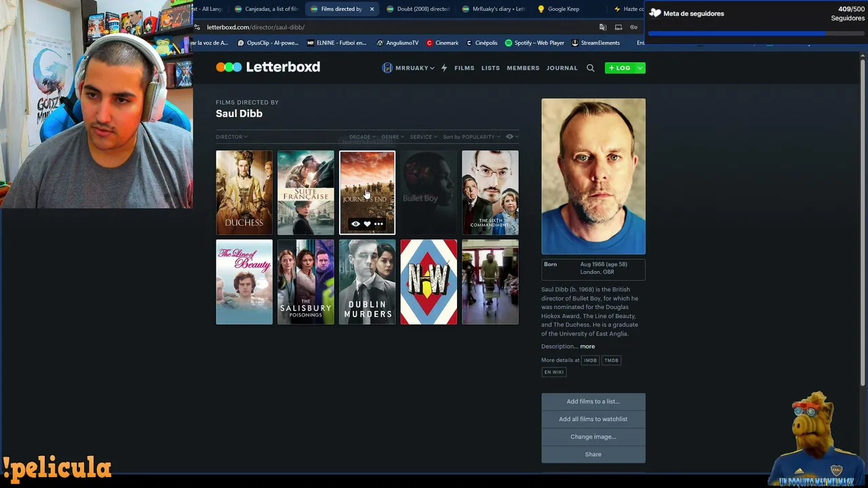Open the StreamElements bookmark
The width and height of the screenshot is (868, 488).
595,43
